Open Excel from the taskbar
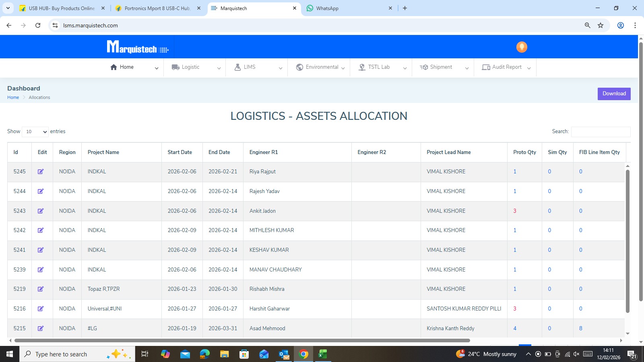Viewport: 644px width, 362px height. point(323,354)
